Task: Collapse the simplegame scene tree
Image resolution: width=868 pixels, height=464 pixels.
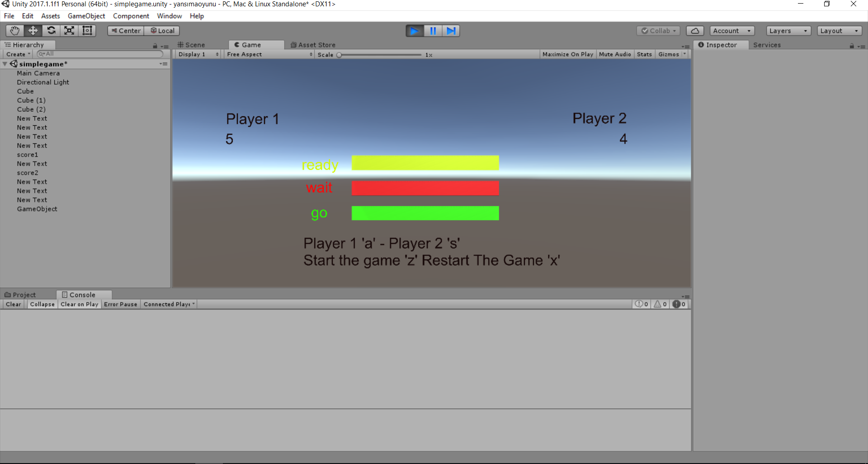Action: [5, 64]
